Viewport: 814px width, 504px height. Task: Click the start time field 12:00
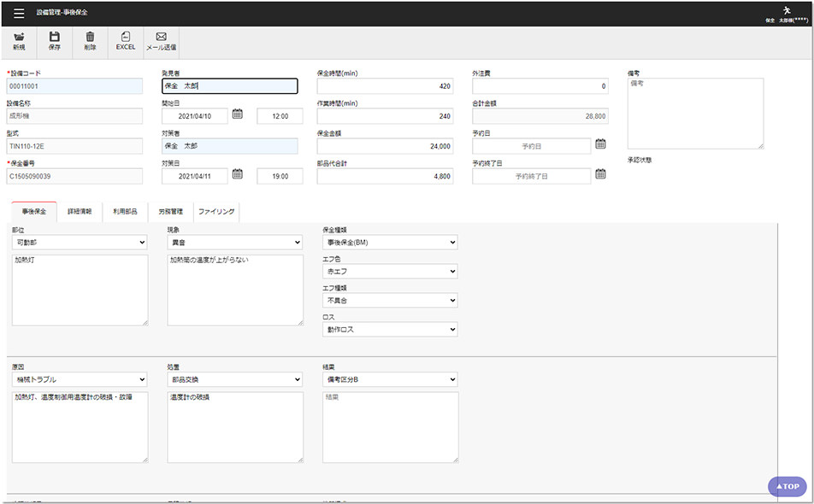[280, 116]
